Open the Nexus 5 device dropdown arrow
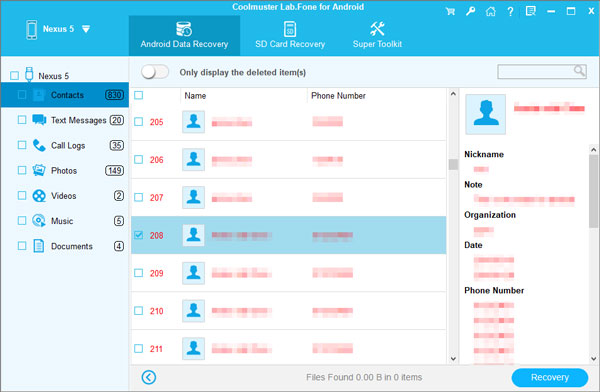This screenshot has width=600, height=392. (x=86, y=29)
